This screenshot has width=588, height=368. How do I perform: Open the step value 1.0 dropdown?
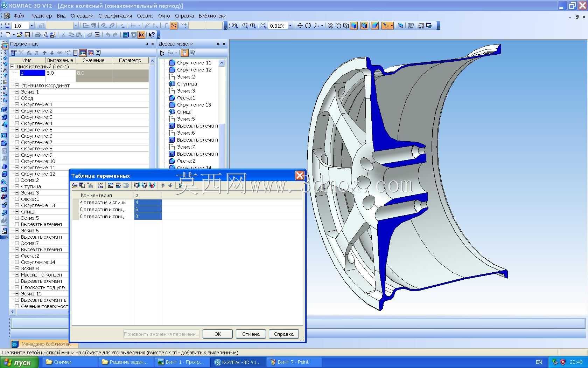pyautogui.click(x=31, y=26)
